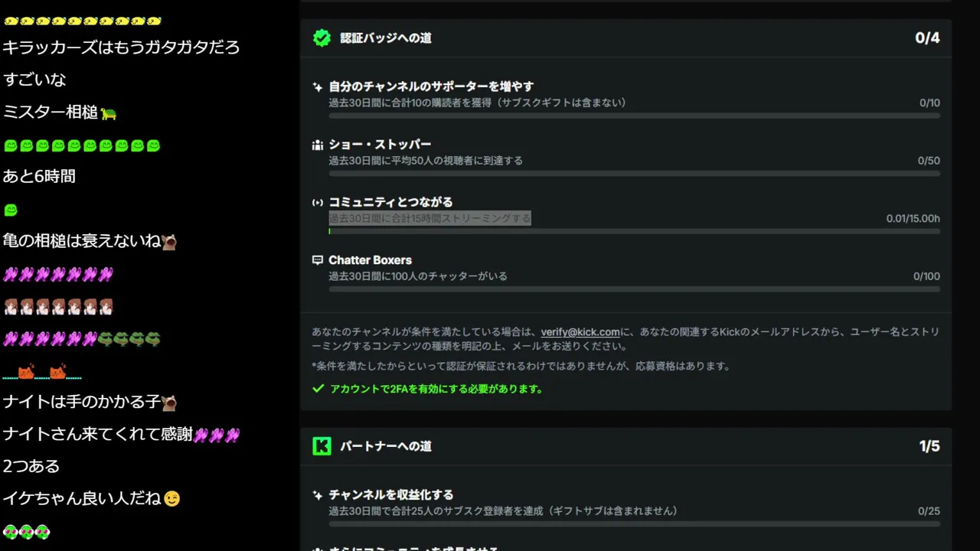Click the chatters progress bar showing 0/100
980x551 pixels.
coord(635,289)
